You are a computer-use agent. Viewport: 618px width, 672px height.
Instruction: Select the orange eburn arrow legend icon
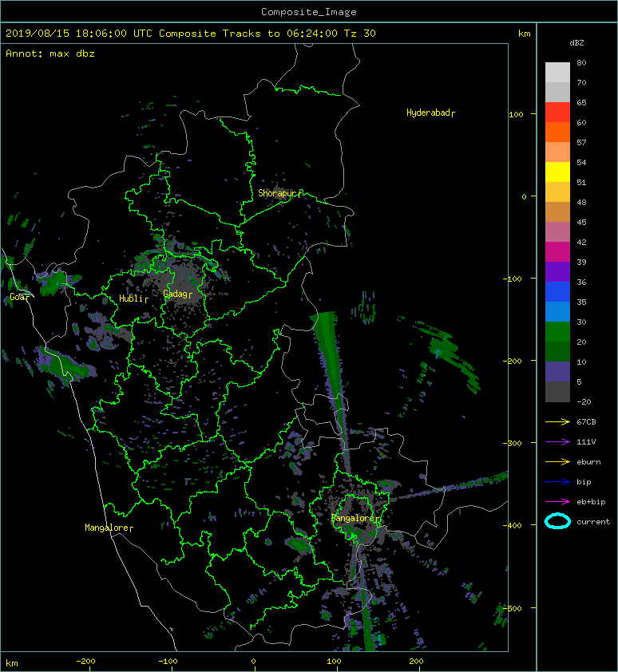point(557,462)
